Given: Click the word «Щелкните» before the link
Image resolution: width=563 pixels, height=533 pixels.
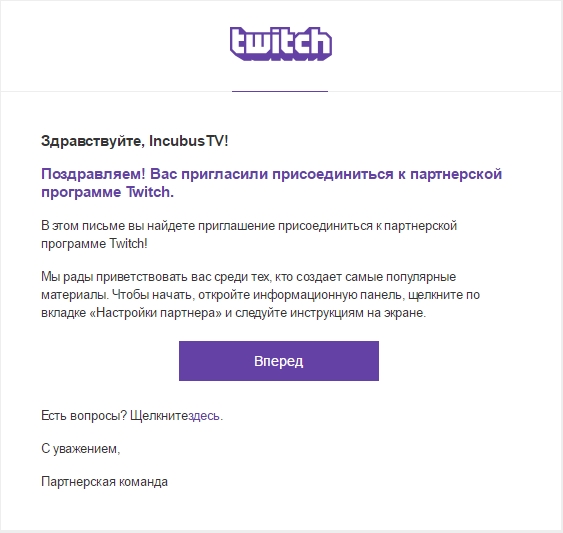Looking at the screenshot, I should pyautogui.click(x=159, y=416).
